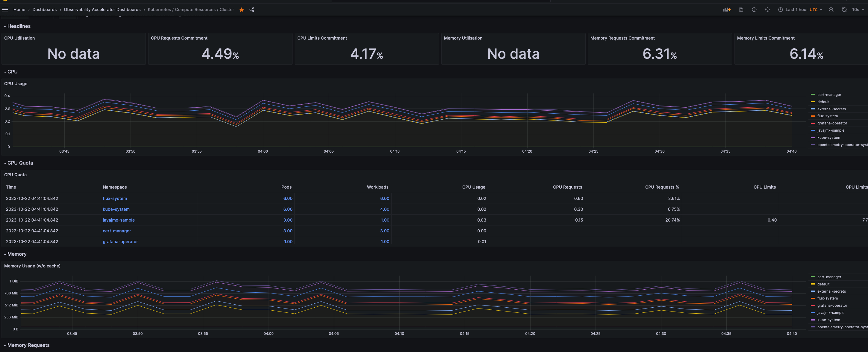This screenshot has width=868, height=352.
Task: Open Observability Accelerator Dashboards folder breadcrumb
Action: point(102,10)
